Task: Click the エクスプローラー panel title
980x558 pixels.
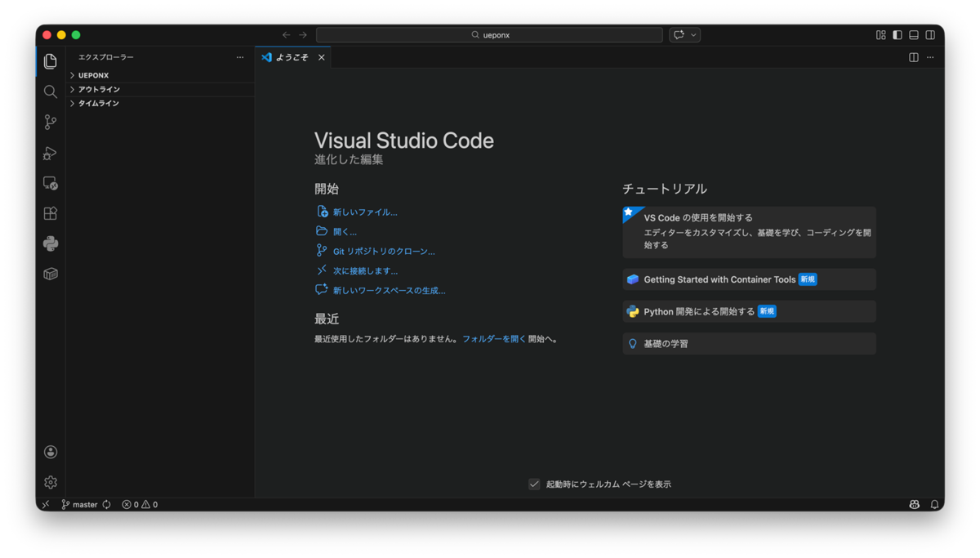Action: pos(106,57)
